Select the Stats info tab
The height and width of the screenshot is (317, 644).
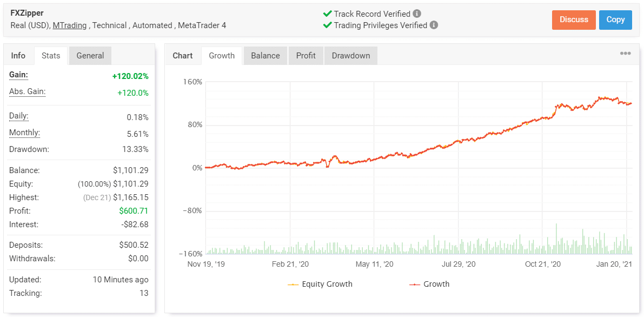51,56
